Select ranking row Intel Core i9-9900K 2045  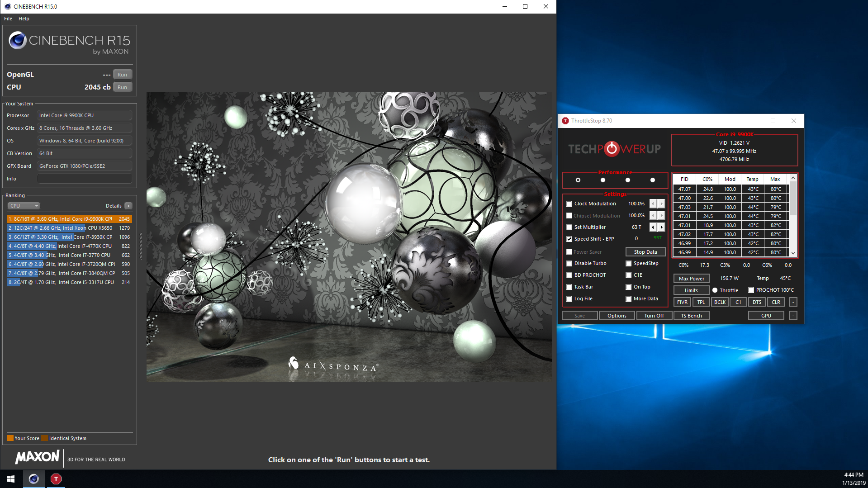coord(69,219)
